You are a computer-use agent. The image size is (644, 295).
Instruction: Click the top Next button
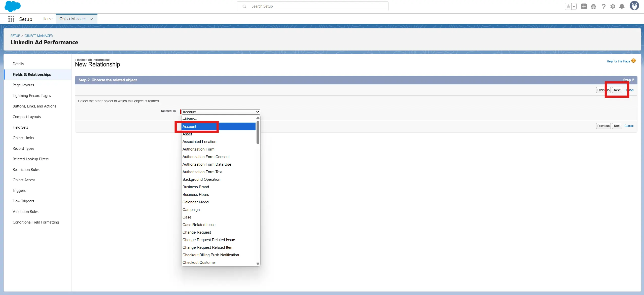tap(617, 90)
